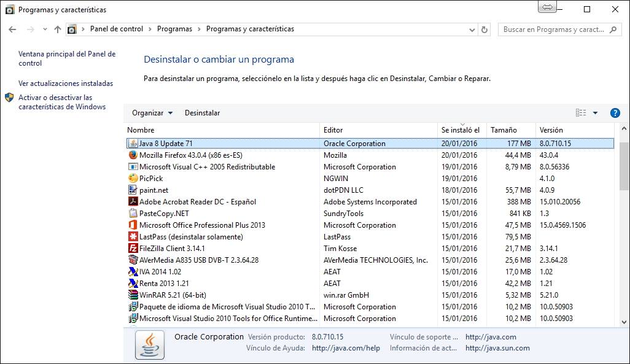Viewport: 630px width, 364px height.
Task: Click the Microsoft Visual C++ 2005 Redistributable icon
Action: tap(133, 166)
